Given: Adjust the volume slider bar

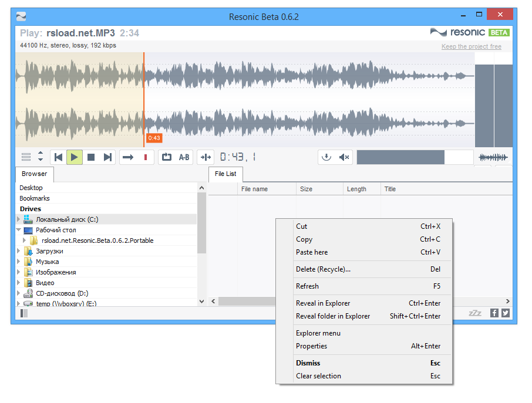Looking at the screenshot, I should (x=415, y=157).
